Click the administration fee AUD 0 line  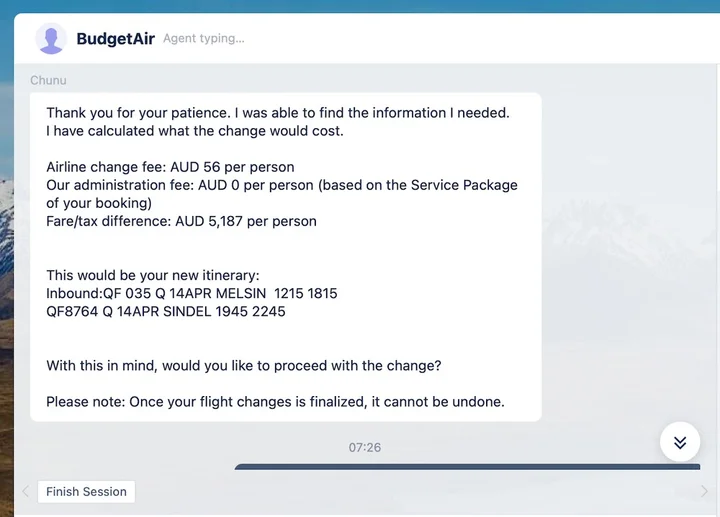[x=282, y=185]
